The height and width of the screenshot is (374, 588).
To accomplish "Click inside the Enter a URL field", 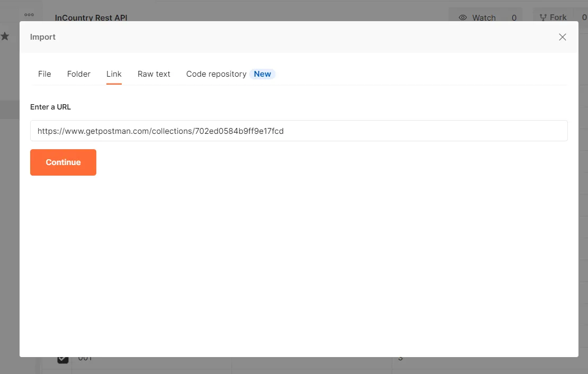I will tap(298, 131).
